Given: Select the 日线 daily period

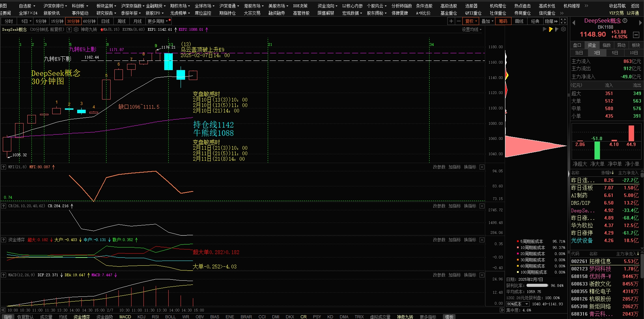Looking at the screenshot, I should point(106,21).
